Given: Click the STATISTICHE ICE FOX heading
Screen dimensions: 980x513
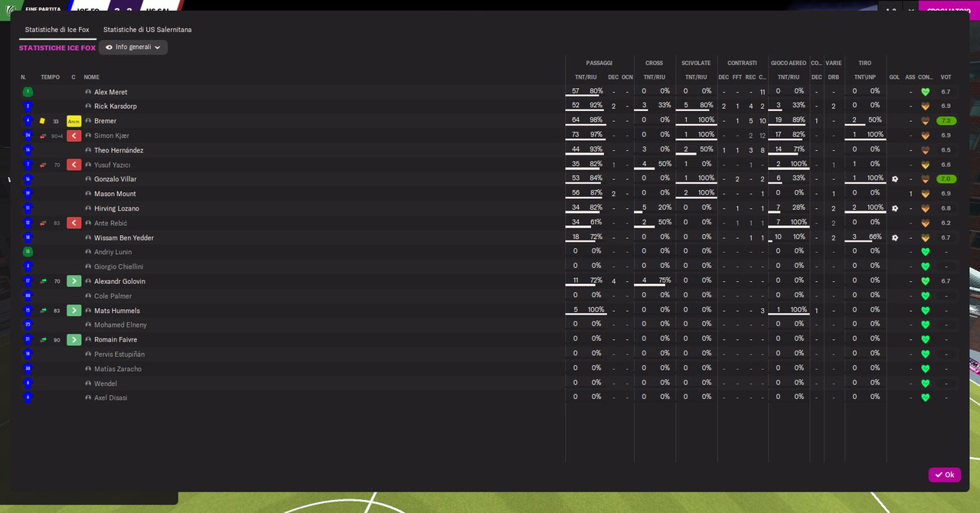Looking at the screenshot, I should 57,47.
